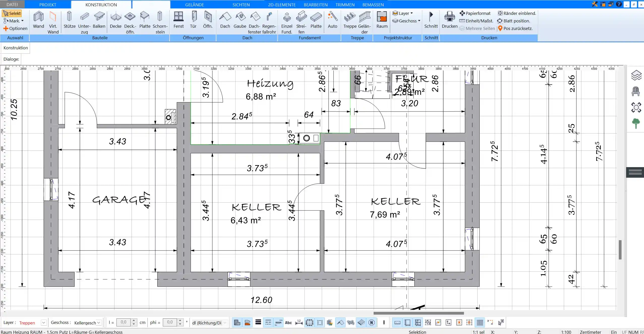The height and width of the screenshot is (334, 644).
Task: Choose the Virt. Wand tool
Action: (53, 22)
